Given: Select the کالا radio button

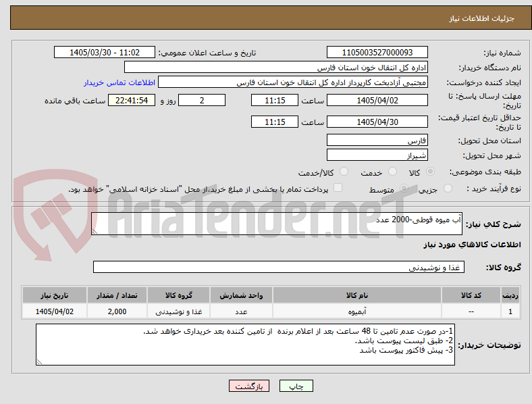Looking at the screenshot, I should [x=430, y=172].
